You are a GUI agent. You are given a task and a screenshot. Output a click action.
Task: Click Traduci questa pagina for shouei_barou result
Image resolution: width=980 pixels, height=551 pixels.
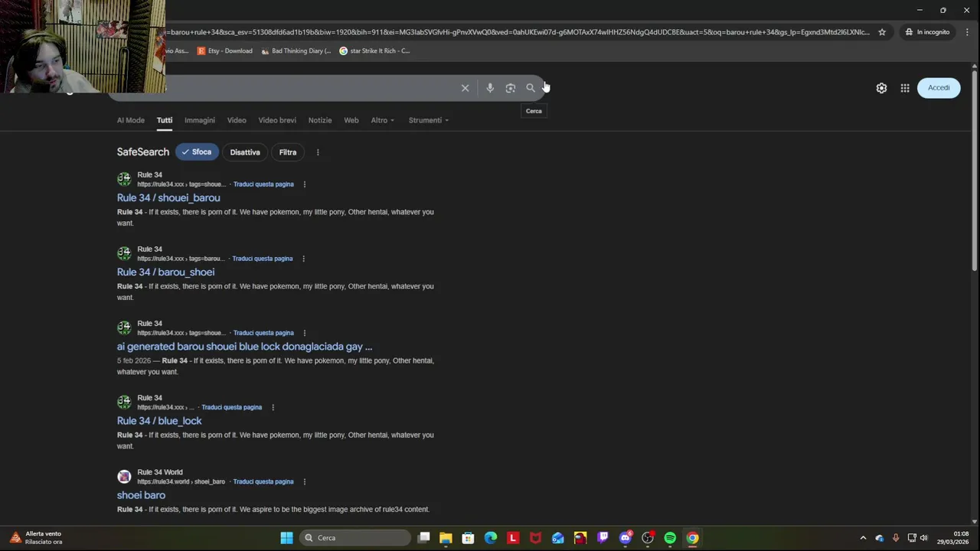(x=263, y=184)
